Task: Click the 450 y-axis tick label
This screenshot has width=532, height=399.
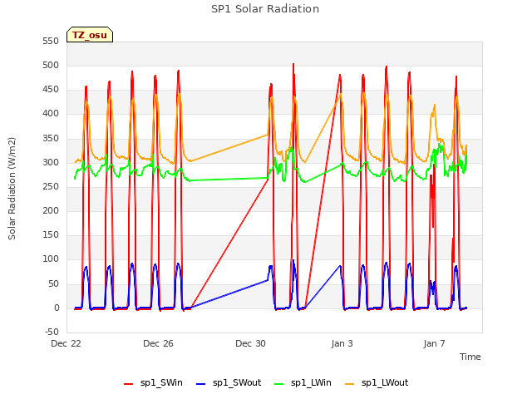Action: tap(51, 90)
